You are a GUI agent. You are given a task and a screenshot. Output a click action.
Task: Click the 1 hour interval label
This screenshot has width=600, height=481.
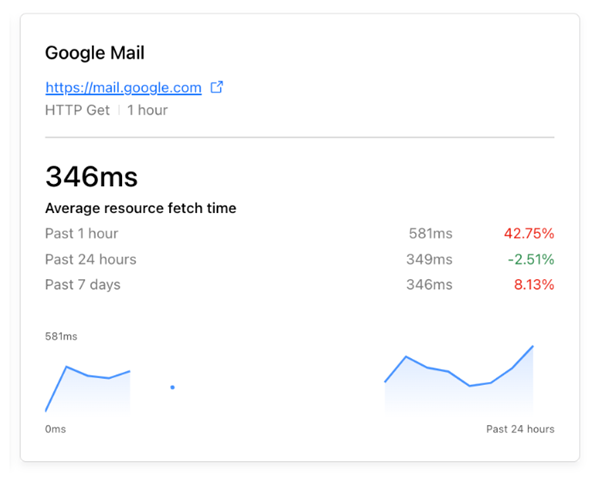click(146, 110)
